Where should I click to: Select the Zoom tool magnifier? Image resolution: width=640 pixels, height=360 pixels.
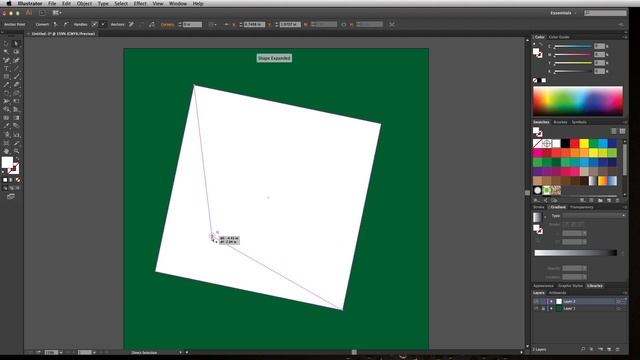coord(16,151)
